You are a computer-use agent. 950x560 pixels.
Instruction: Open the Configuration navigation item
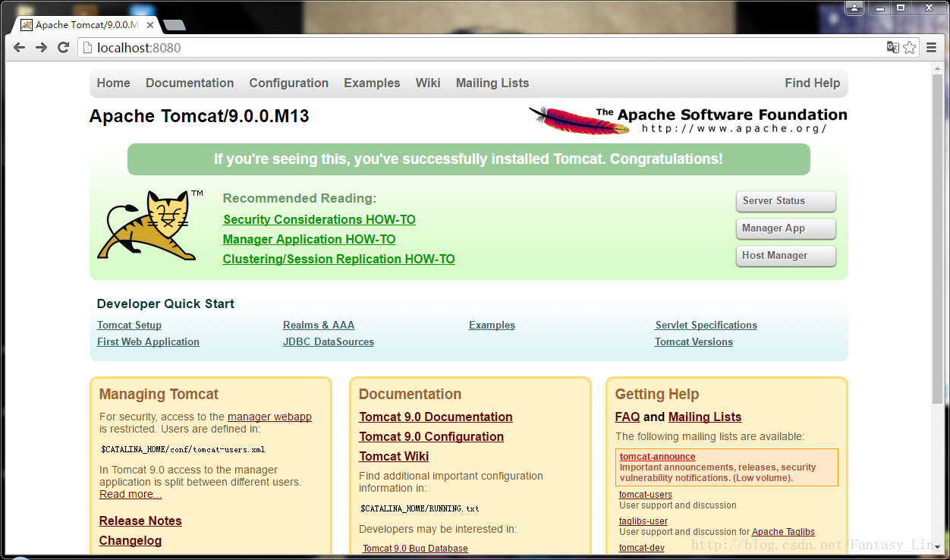[x=289, y=83]
